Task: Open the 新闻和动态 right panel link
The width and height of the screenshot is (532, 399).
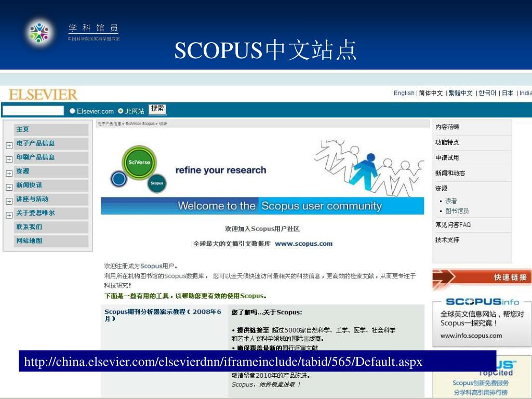Action: (450, 173)
